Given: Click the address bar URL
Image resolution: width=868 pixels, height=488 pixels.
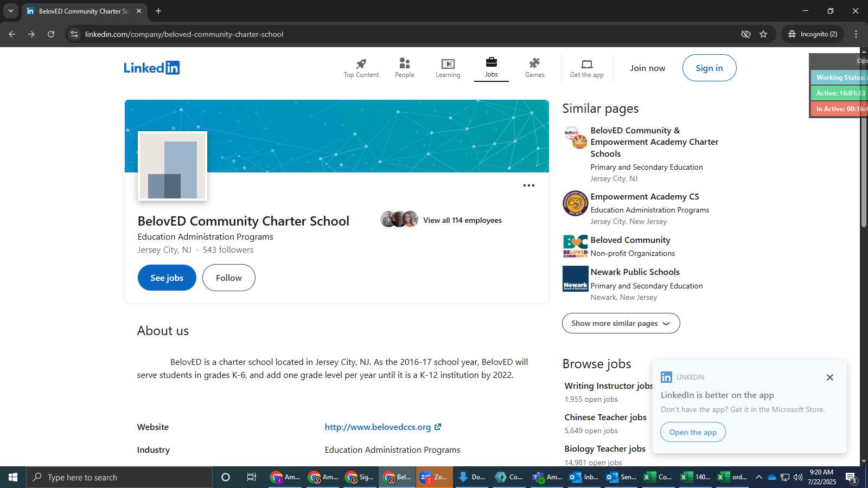Looking at the screenshot, I should pos(184,34).
